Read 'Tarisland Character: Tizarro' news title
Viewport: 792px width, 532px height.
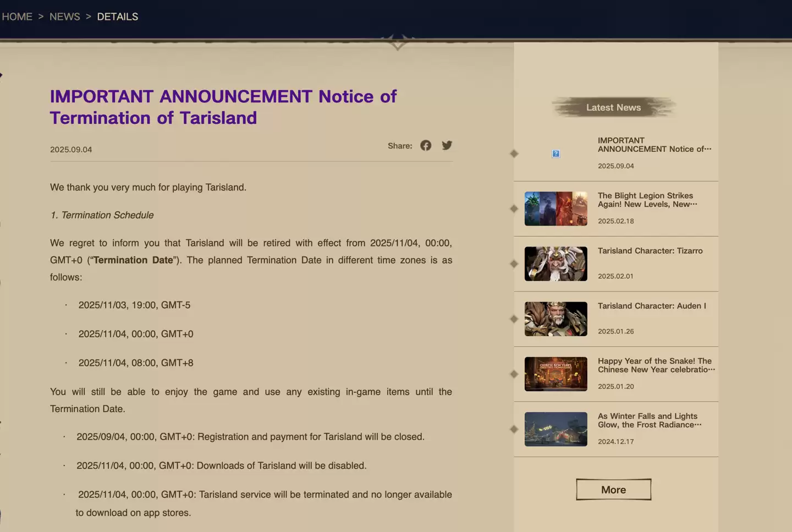tap(650, 251)
